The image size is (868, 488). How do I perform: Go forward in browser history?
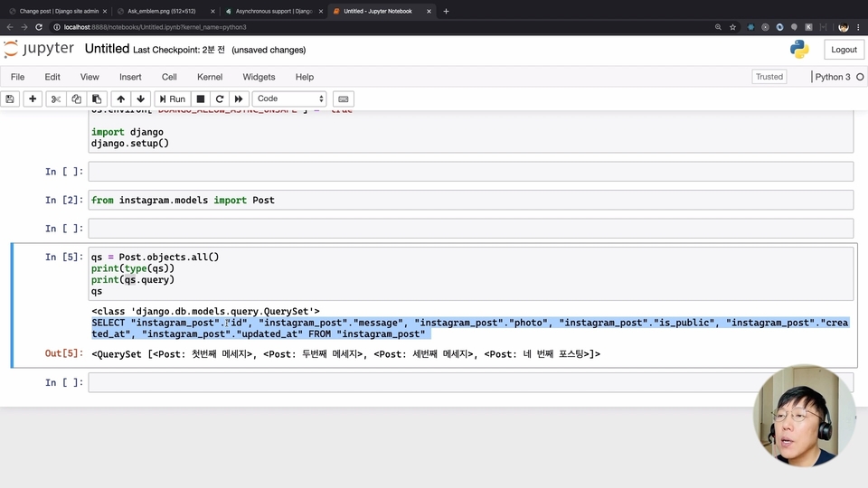(24, 27)
